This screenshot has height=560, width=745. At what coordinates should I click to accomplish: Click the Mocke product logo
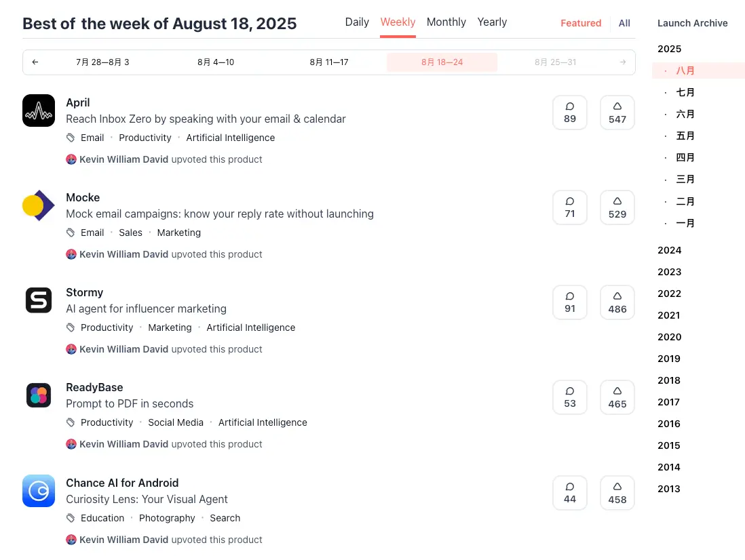[39, 205]
